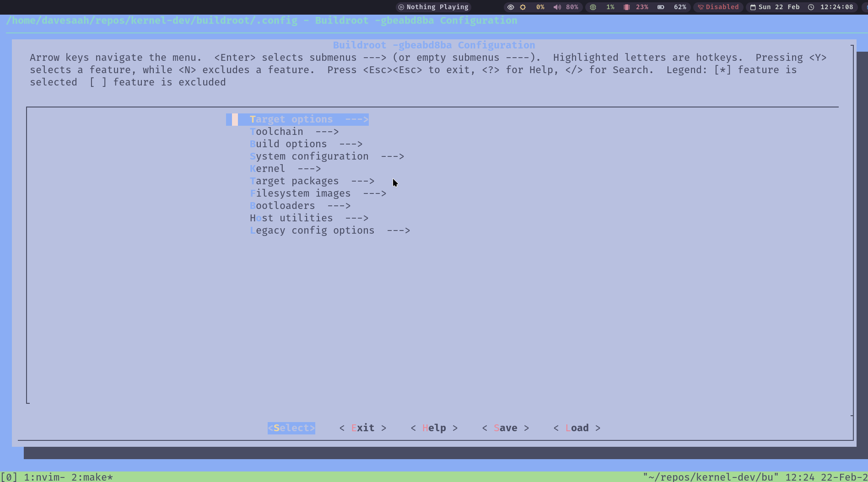Open the brightness gear icon in the top bar
Viewport: 868px width, 482px height.
tap(522, 7)
